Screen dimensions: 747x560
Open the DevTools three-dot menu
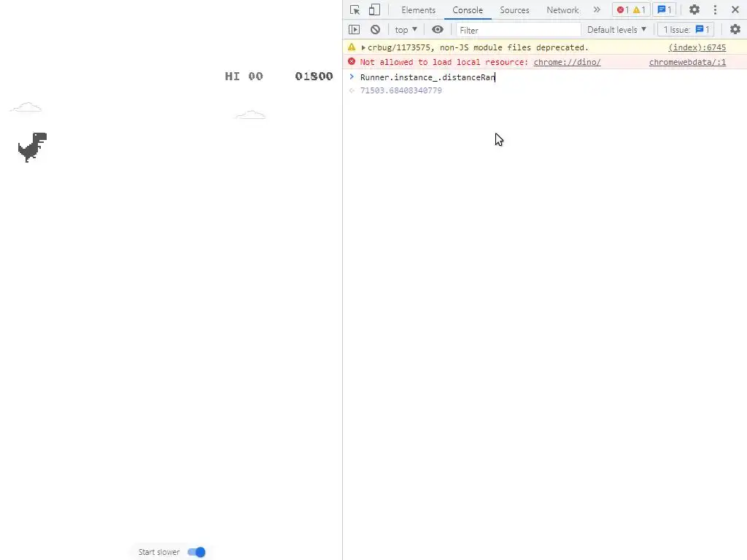coord(715,9)
